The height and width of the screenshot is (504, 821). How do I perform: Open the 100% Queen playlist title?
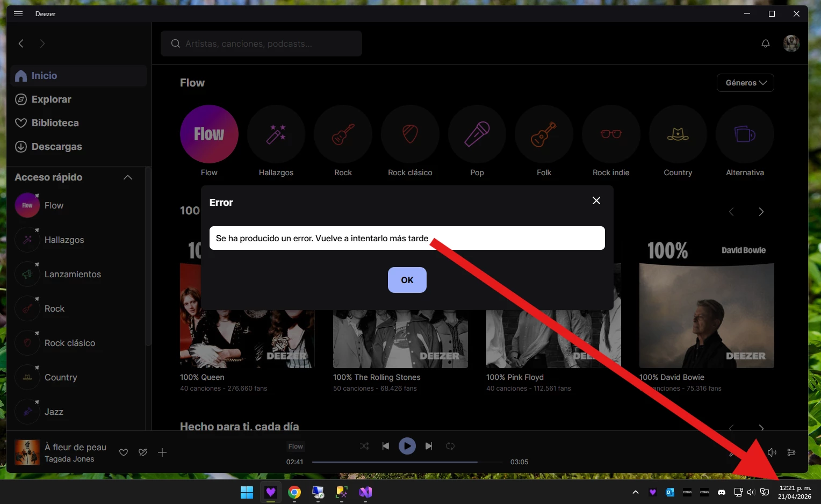pyautogui.click(x=202, y=377)
